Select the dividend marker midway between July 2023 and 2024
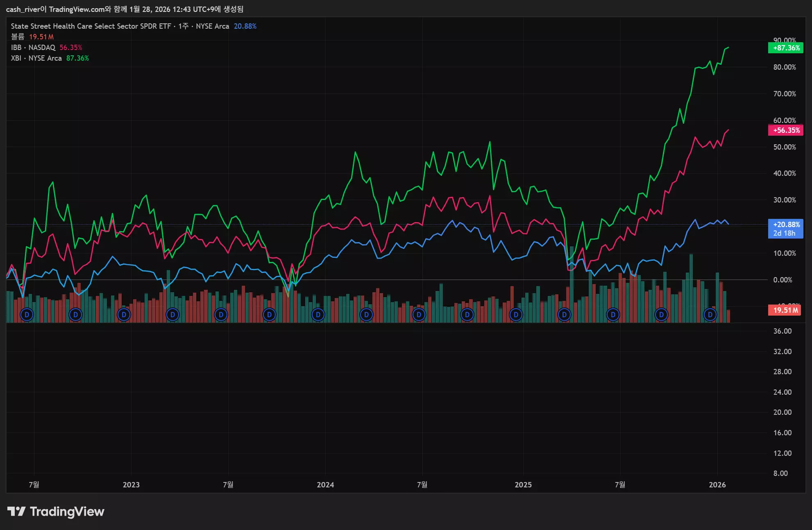 [x=269, y=315]
